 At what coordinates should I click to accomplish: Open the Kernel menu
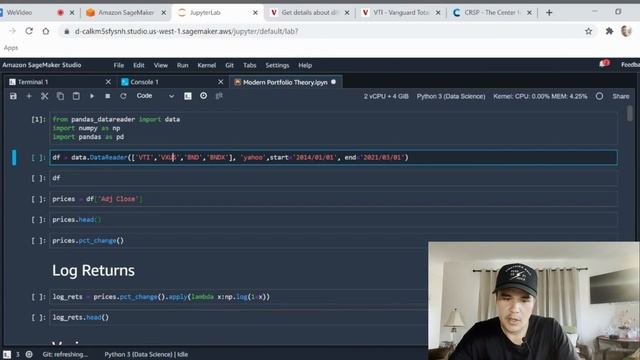pos(207,65)
